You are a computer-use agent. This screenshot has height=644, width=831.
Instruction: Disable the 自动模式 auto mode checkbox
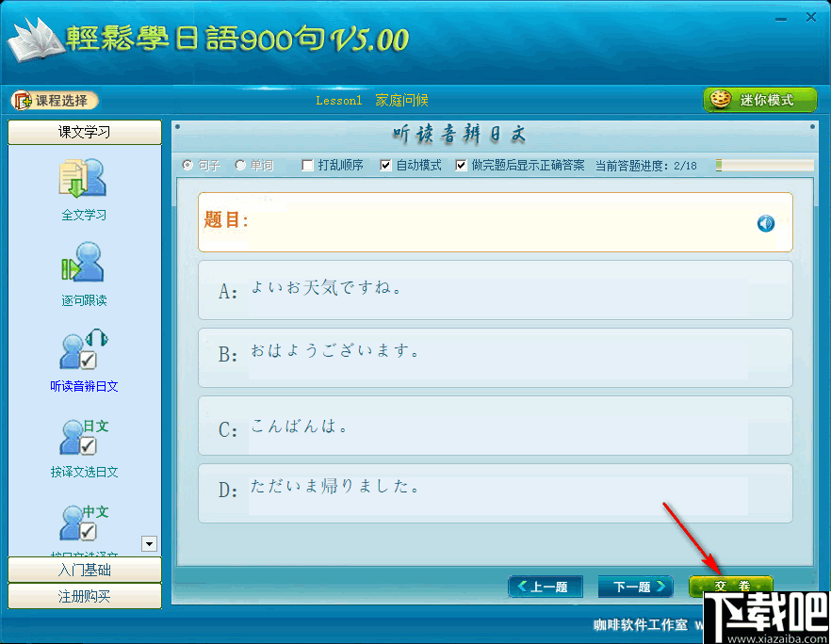tap(384, 164)
